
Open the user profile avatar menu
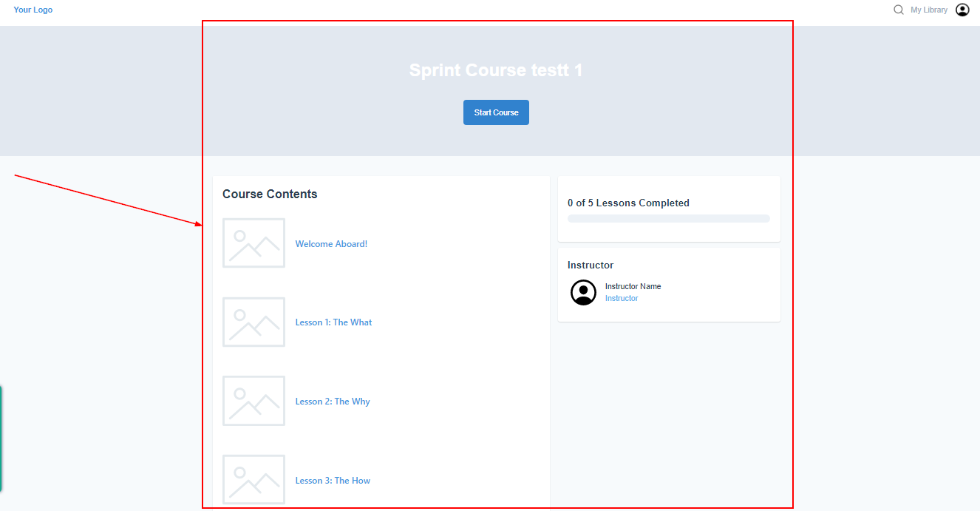coord(962,10)
